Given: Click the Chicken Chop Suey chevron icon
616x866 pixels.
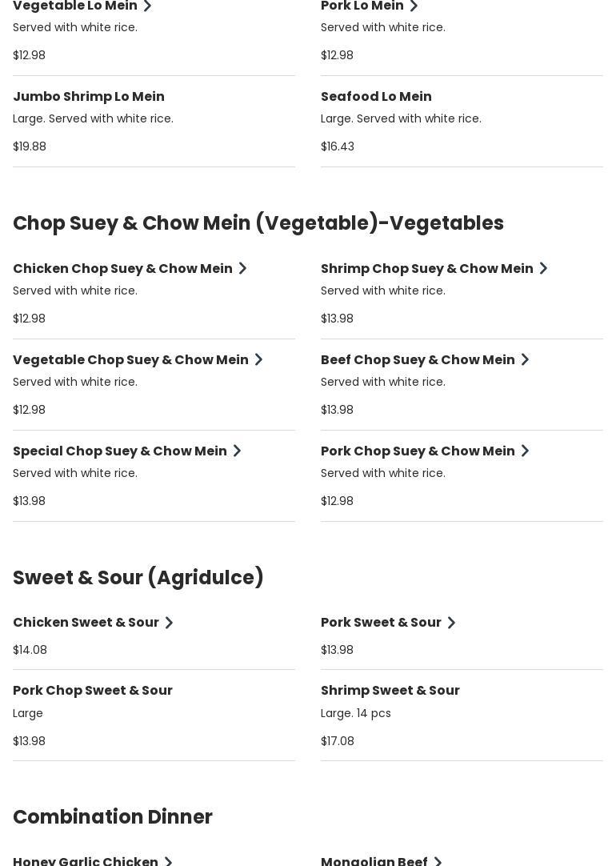Looking at the screenshot, I should pyautogui.click(x=242, y=269).
